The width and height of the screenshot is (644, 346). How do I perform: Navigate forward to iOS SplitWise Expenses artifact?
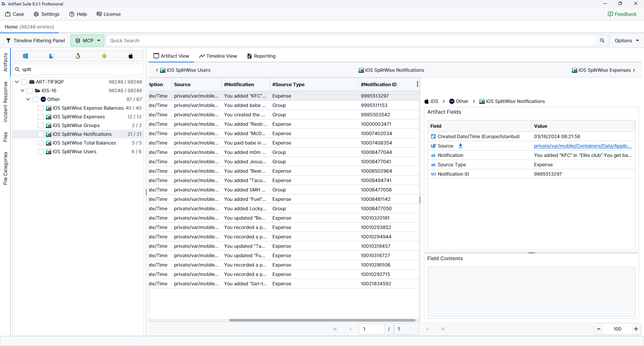pos(603,70)
